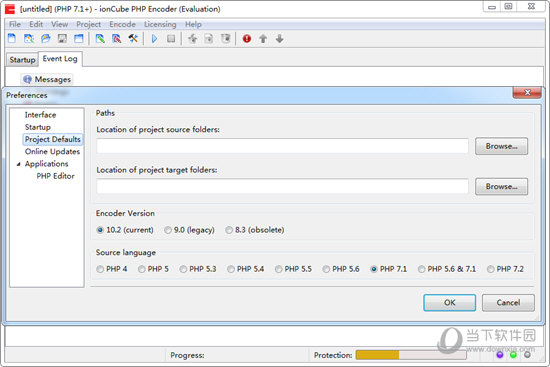Click the green status indicator dot
Screen dimensions: 550x367
point(514,355)
